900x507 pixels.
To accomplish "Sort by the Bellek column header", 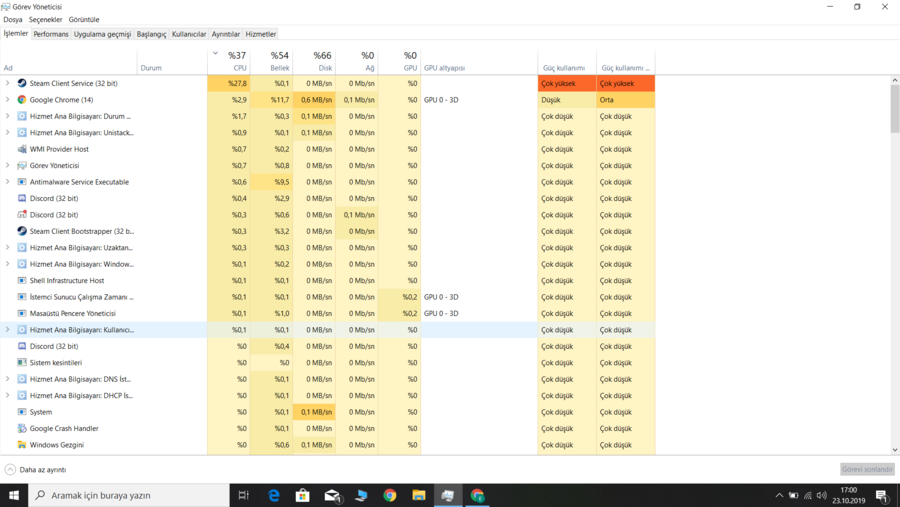I will click(271, 61).
